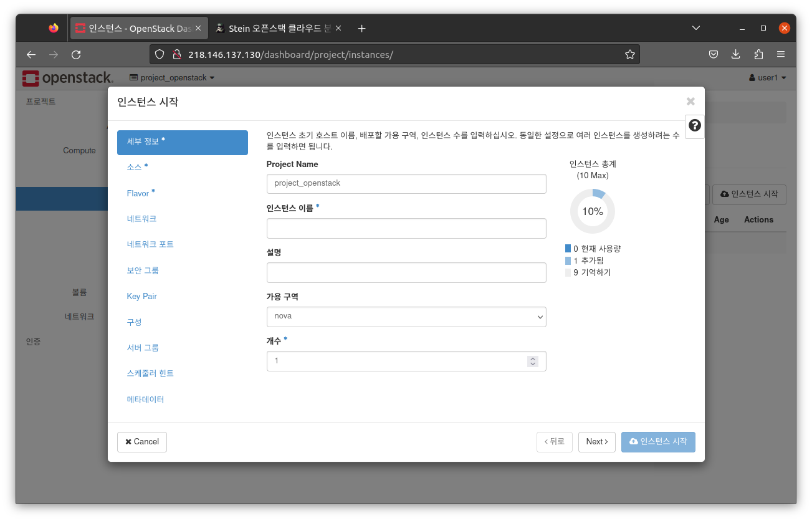Screen dimensions: 812x521
Task: Close the Stein 오픈스택 클라우드 tab
Action: (338, 29)
